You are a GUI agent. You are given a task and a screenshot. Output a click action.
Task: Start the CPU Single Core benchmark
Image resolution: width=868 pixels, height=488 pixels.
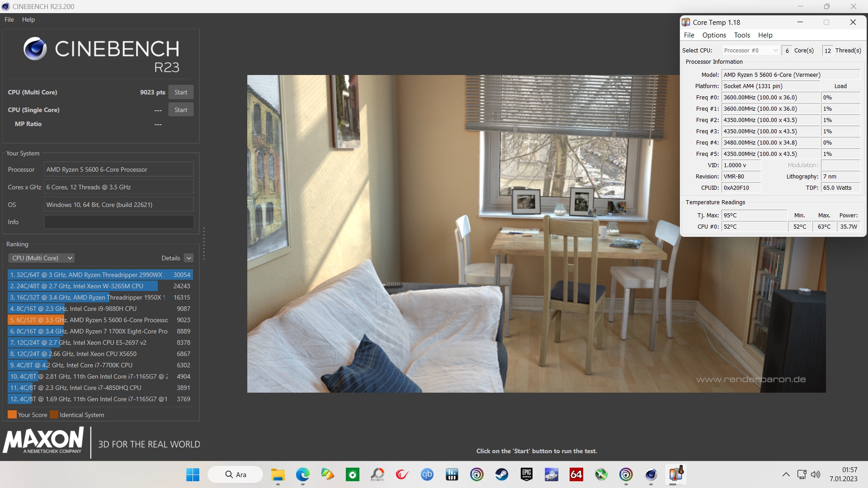click(x=181, y=110)
